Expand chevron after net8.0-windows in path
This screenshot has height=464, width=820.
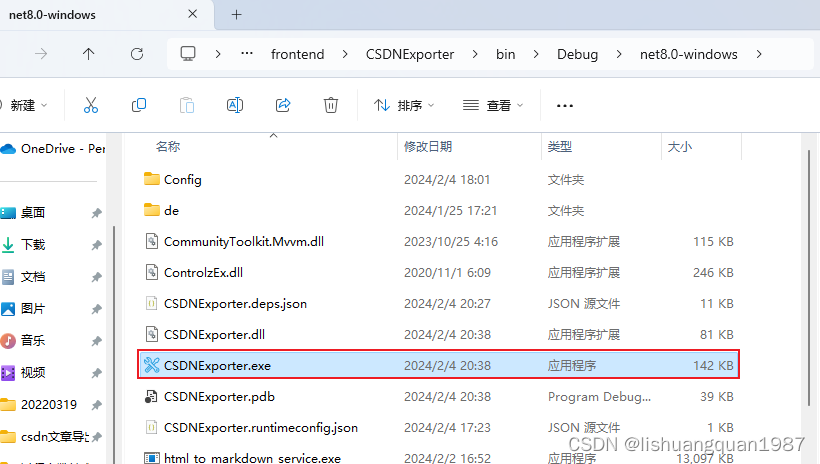pyautogui.click(x=760, y=54)
